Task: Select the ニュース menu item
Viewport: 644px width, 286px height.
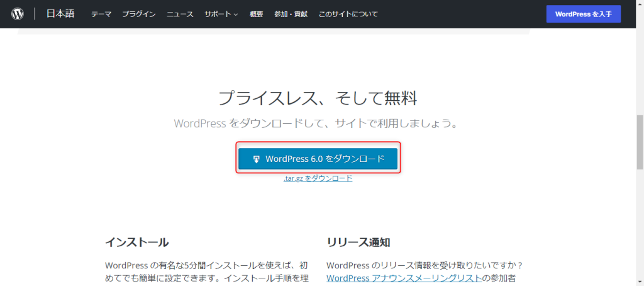Action: pos(180,14)
